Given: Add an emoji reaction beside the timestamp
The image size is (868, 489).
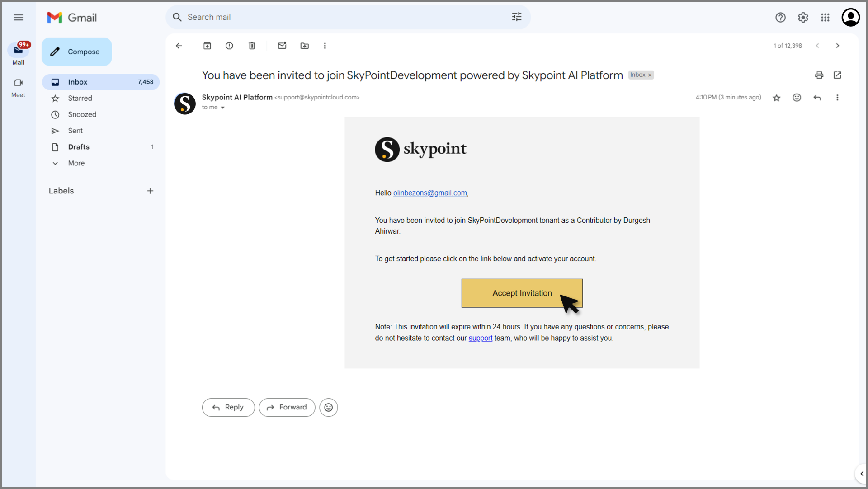Looking at the screenshot, I should [797, 98].
